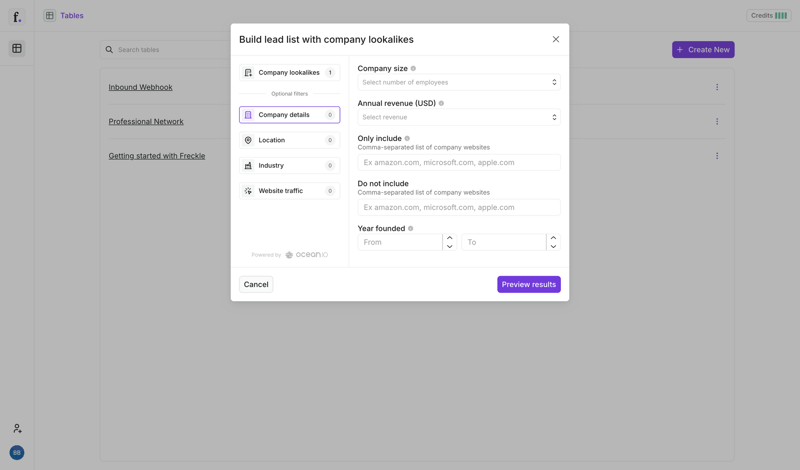Viewport: 800px width, 470px height.
Task: Click the Credits indicator
Action: click(x=769, y=15)
